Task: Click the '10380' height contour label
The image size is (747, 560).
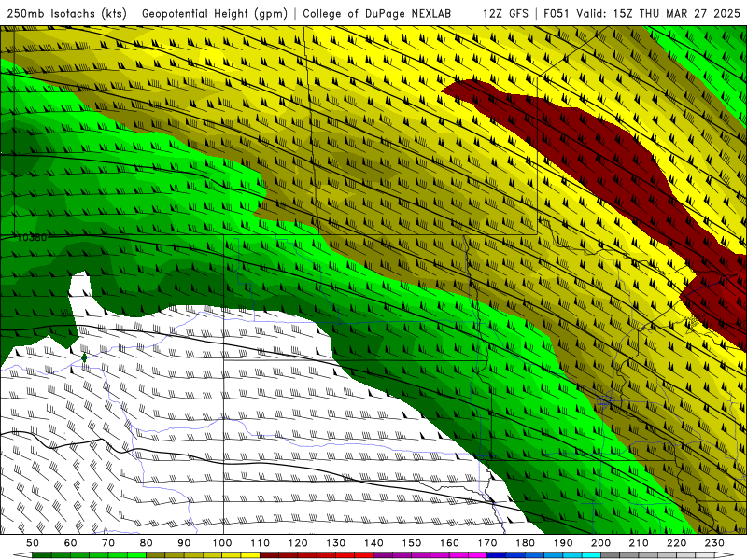Action: coord(32,237)
